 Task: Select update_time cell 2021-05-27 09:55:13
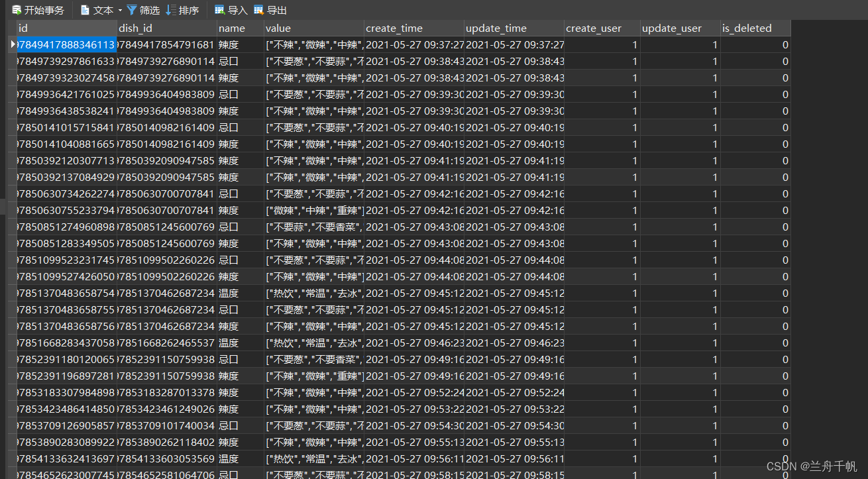514,442
